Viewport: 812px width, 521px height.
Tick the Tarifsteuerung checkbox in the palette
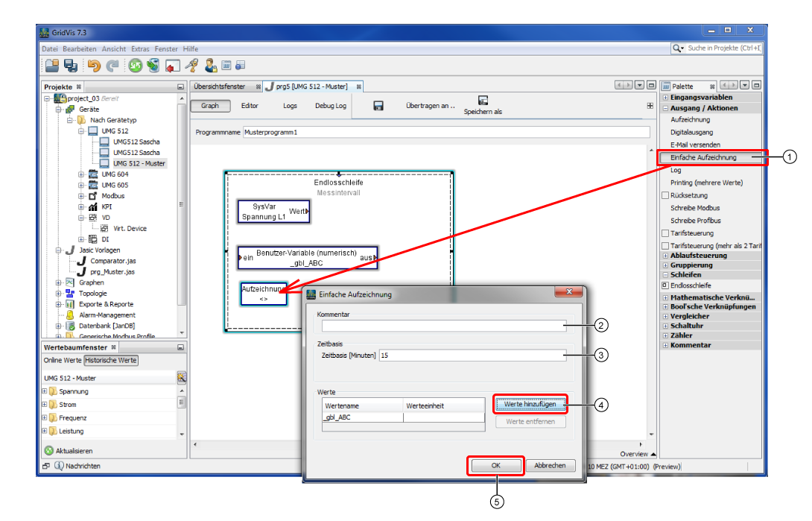[x=665, y=233]
